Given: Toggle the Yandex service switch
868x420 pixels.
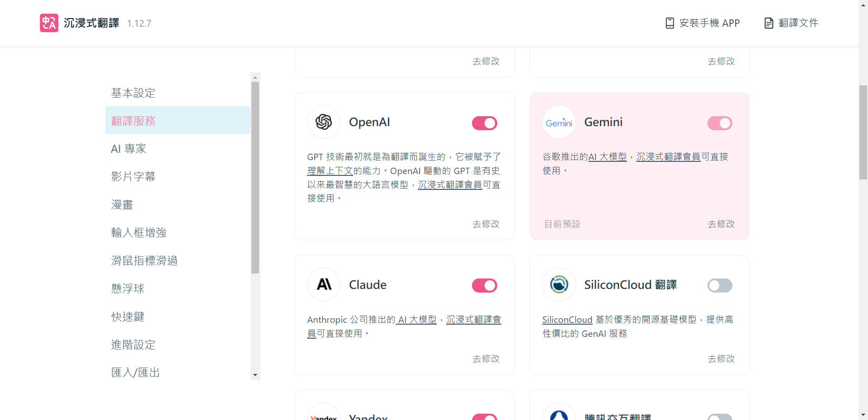Looking at the screenshot, I should (x=485, y=416).
